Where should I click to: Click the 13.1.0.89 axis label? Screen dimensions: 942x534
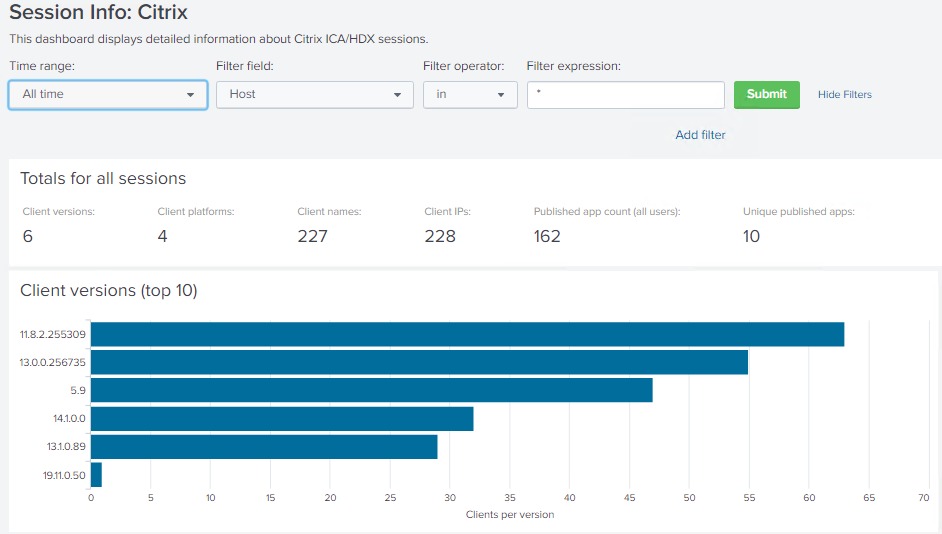pyautogui.click(x=67, y=447)
